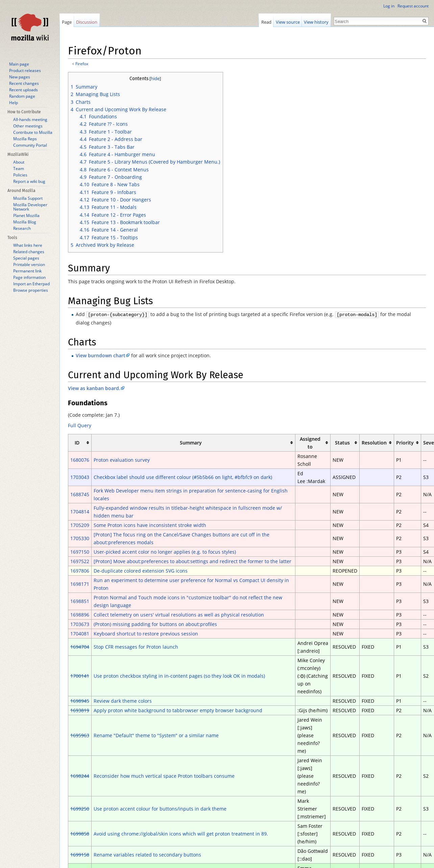Open bug 1697150 ID link
The height and width of the screenshot is (868, 434).
80,552
